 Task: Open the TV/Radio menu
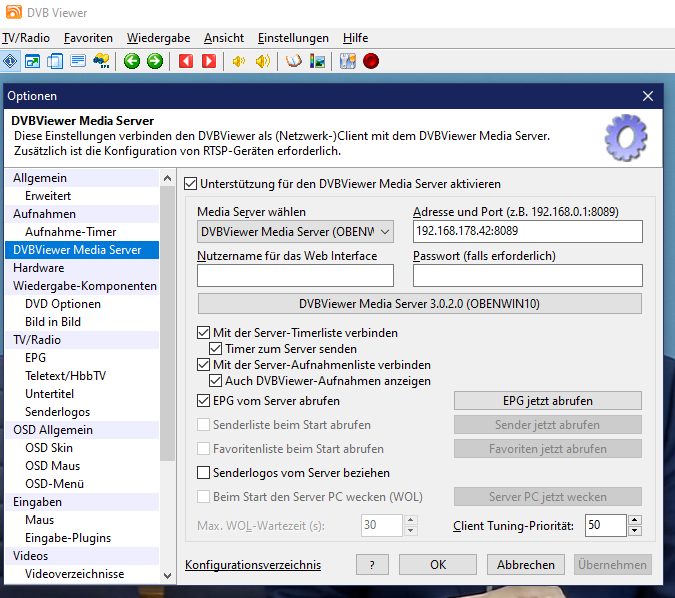tap(26, 38)
